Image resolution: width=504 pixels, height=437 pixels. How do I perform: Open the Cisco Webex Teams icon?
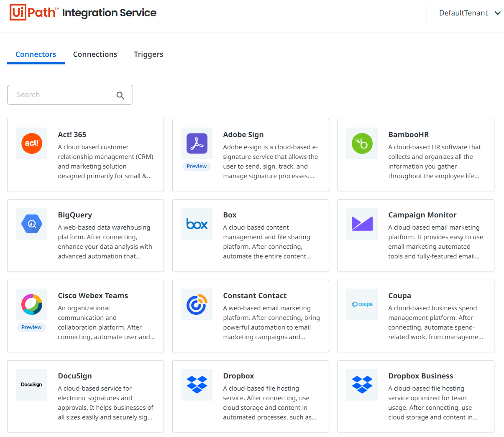tap(32, 304)
